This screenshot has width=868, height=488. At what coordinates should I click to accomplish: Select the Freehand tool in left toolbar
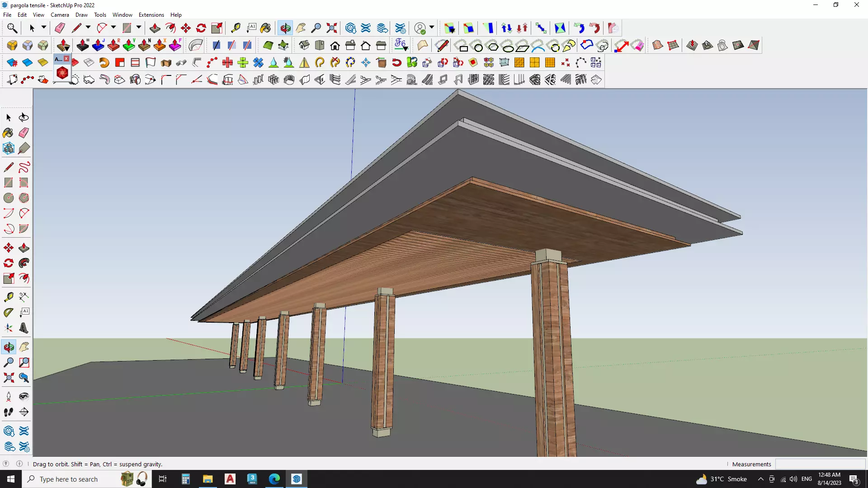click(24, 167)
